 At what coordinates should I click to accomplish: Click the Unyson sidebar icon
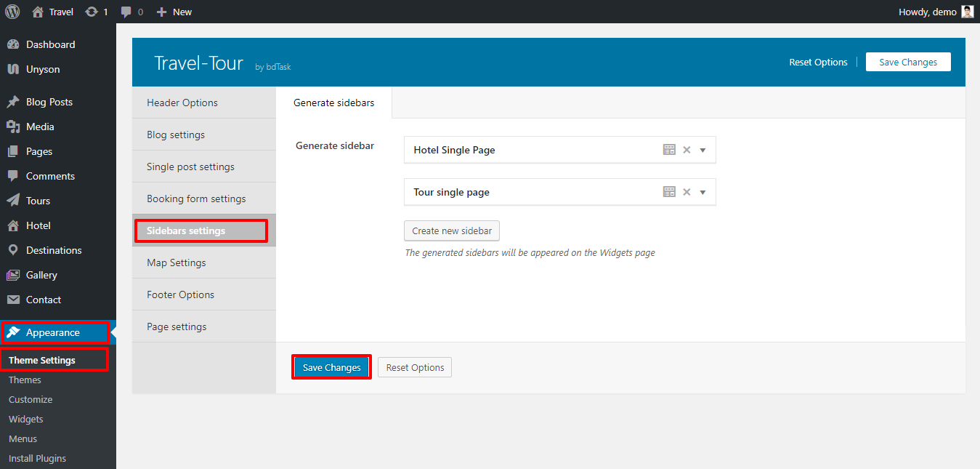click(x=13, y=69)
